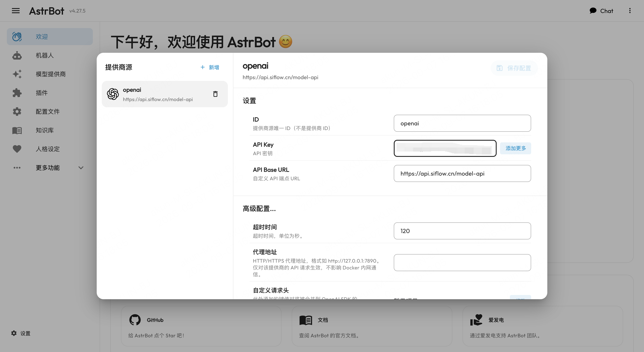
Task: Click the 添加更多 API key button
Action: (516, 148)
